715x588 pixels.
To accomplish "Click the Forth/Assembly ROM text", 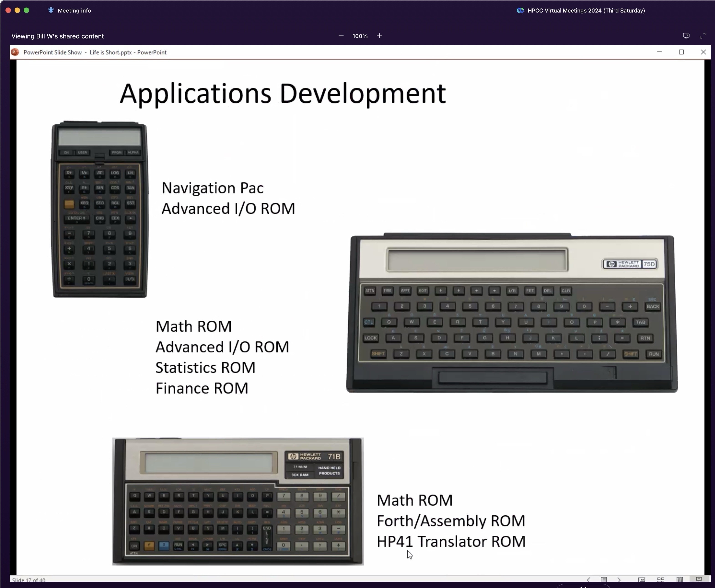I will (x=451, y=521).
